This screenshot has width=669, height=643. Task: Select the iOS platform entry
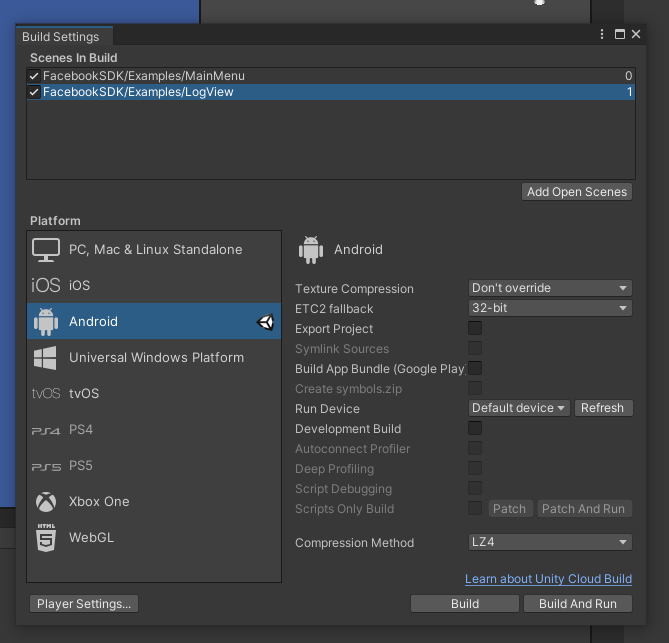[x=154, y=285]
